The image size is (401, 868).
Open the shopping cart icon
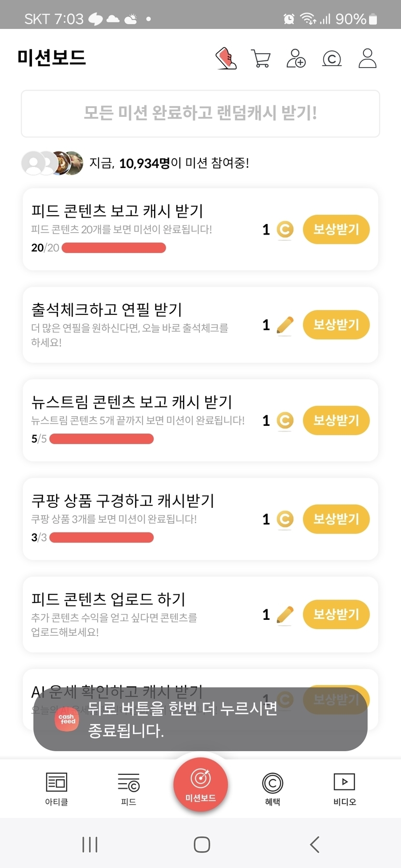tap(261, 58)
